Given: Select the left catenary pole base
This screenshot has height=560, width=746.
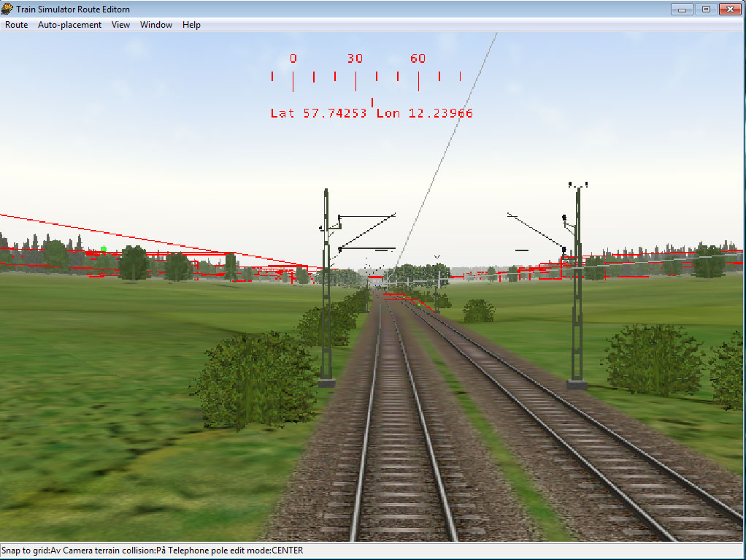Looking at the screenshot, I should click(x=326, y=382).
